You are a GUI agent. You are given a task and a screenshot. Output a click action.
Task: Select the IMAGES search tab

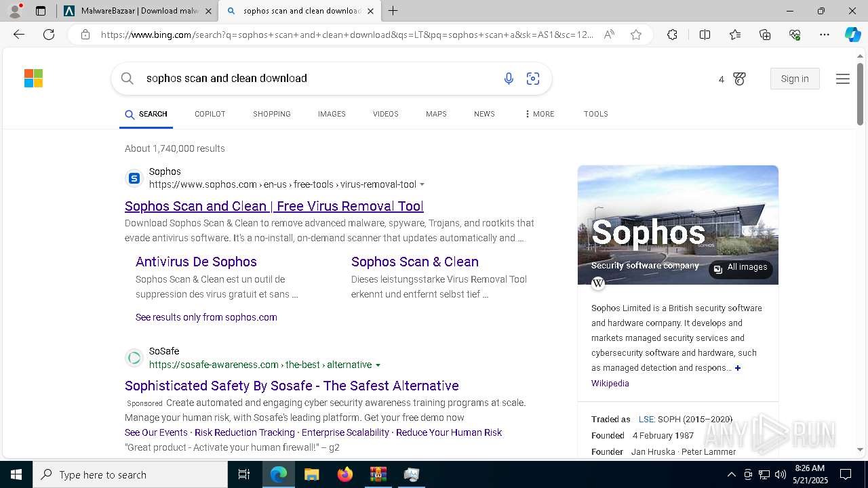point(332,114)
